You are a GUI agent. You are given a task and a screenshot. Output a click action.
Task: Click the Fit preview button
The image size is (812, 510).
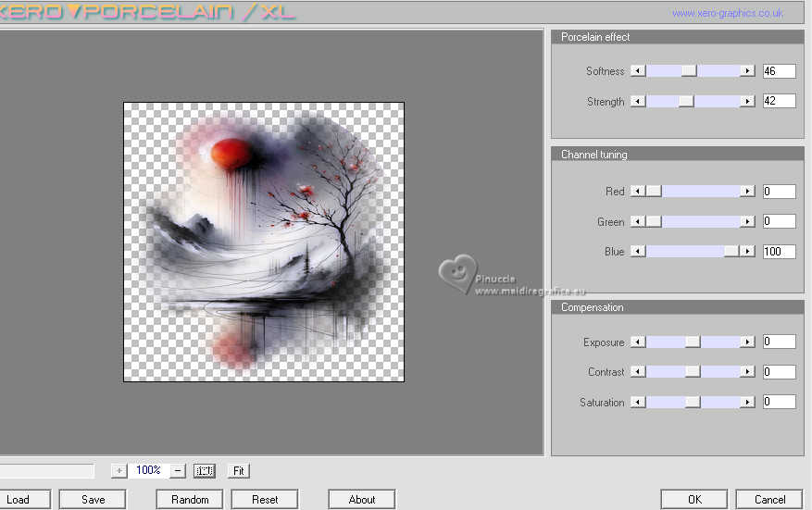[239, 470]
